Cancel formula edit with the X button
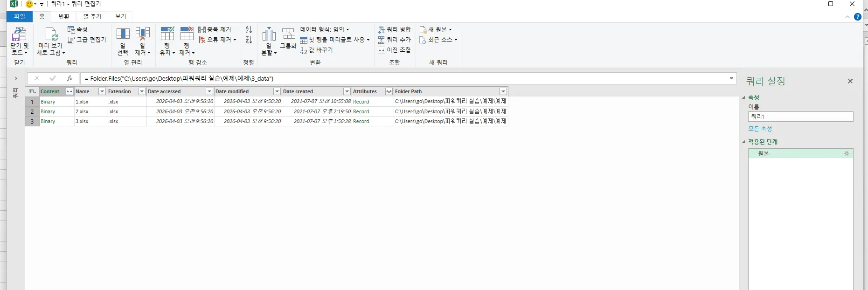The height and width of the screenshot is (290, 868). click(x=37, y=78)
